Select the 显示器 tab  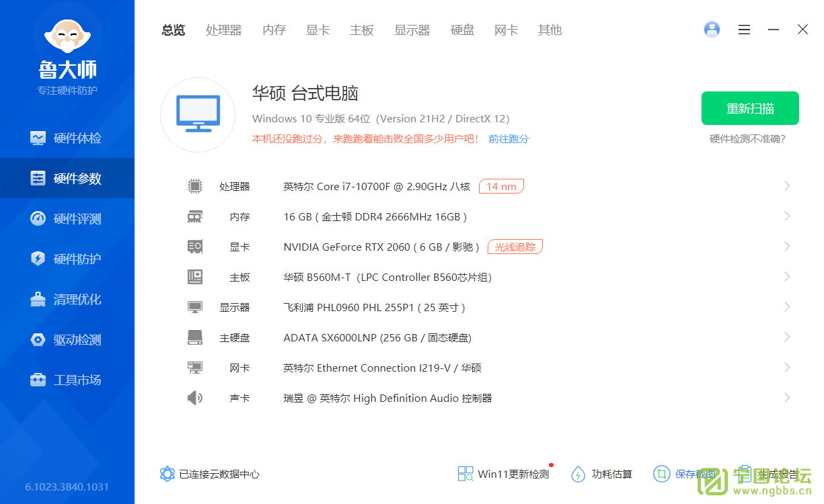pyautogui.click(x=412, y=30)
